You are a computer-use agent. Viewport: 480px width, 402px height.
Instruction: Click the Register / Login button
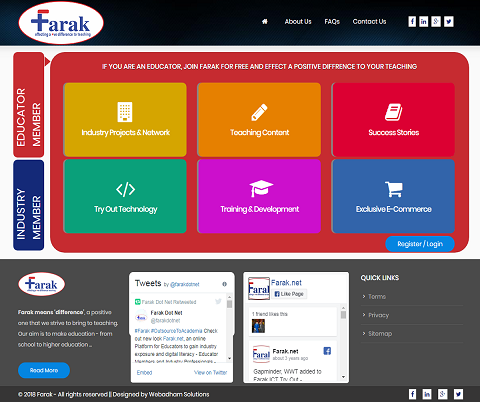(x=420, y=244)
